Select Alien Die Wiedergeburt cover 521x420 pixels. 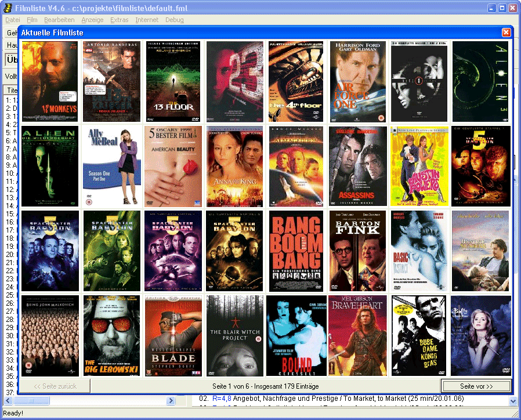50,166
